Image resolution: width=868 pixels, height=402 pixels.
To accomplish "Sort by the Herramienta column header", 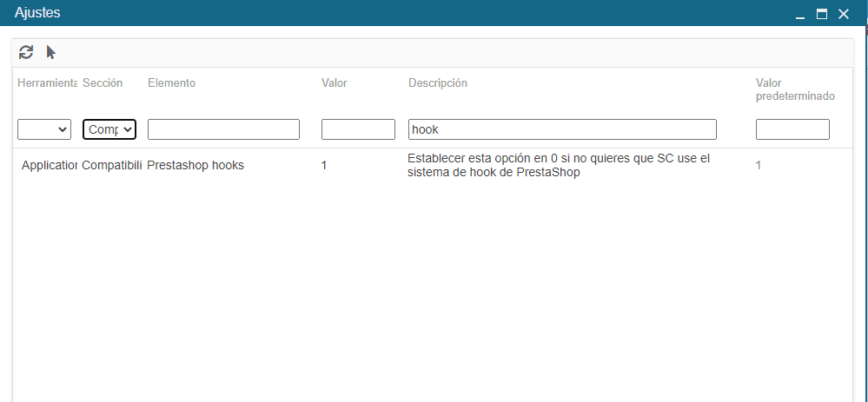I will tap(47, 83).
